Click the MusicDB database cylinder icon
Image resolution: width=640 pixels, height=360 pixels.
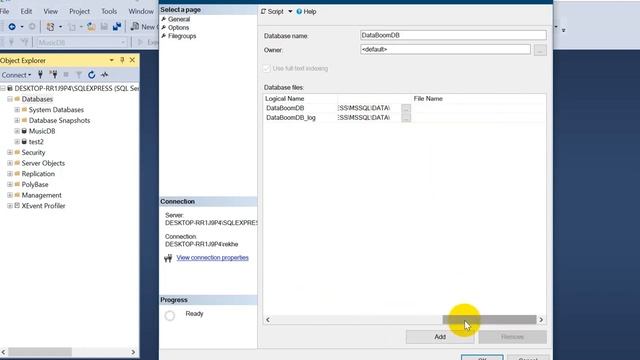[x=24, y=131]
